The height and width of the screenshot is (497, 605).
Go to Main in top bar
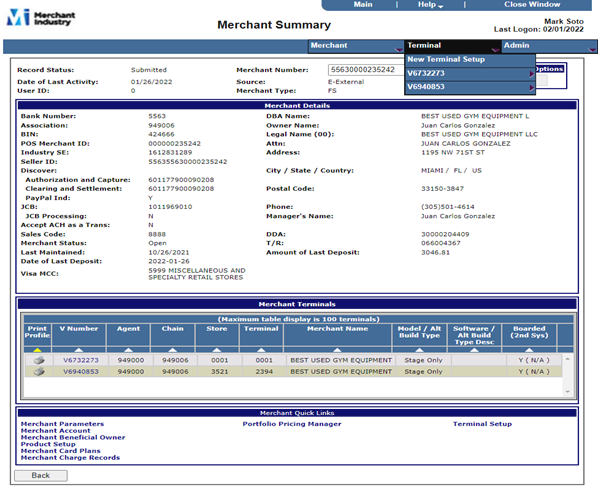pos(363,4)
